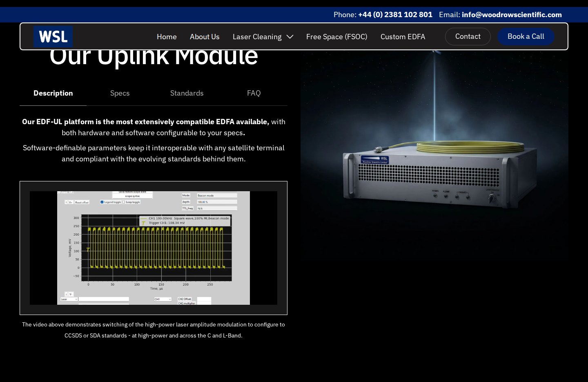Click the 'Software-definable parameters' paragraph
Image resolution: width=588 pixels, height=382 pixels.
pyautogui.click(x=154, y=153)
